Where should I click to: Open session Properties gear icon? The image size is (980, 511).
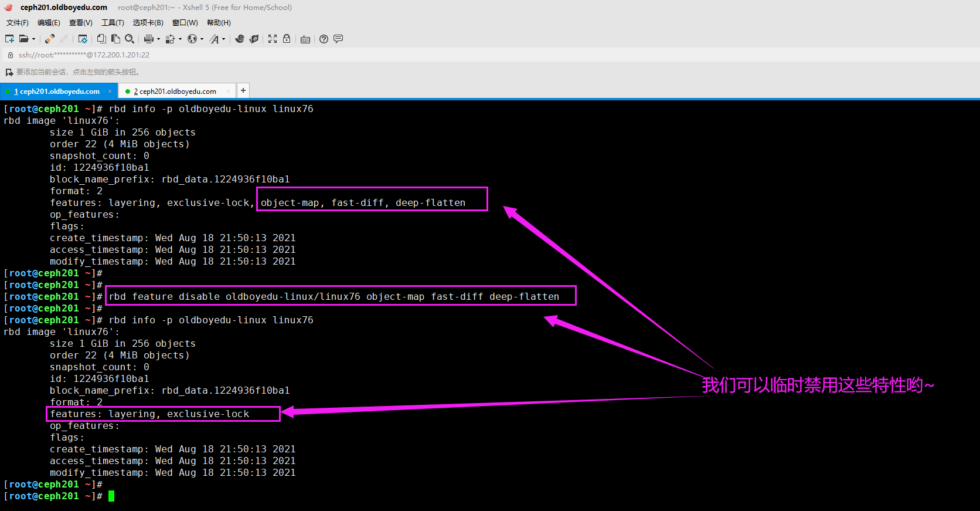83,39
